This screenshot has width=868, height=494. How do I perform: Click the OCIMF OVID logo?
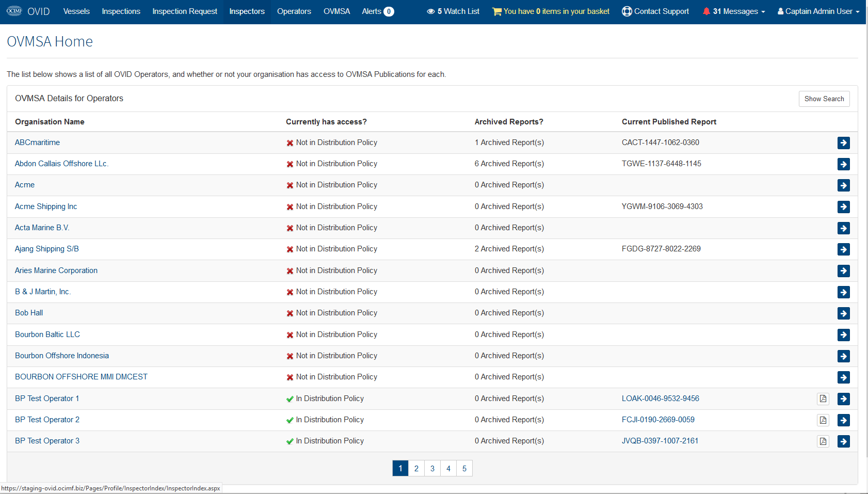pyautogui.click(x=28, y=11)
